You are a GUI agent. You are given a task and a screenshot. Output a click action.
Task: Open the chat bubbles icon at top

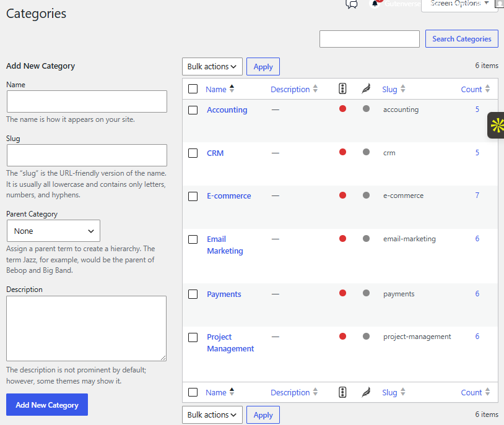point(351,4)
